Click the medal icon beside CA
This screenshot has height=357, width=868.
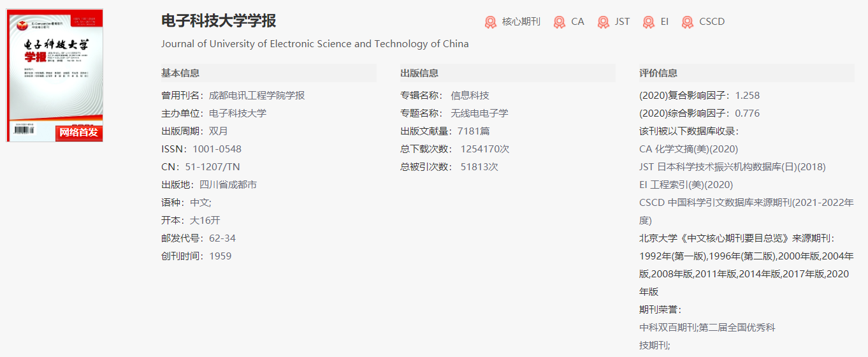click(559, 22)
